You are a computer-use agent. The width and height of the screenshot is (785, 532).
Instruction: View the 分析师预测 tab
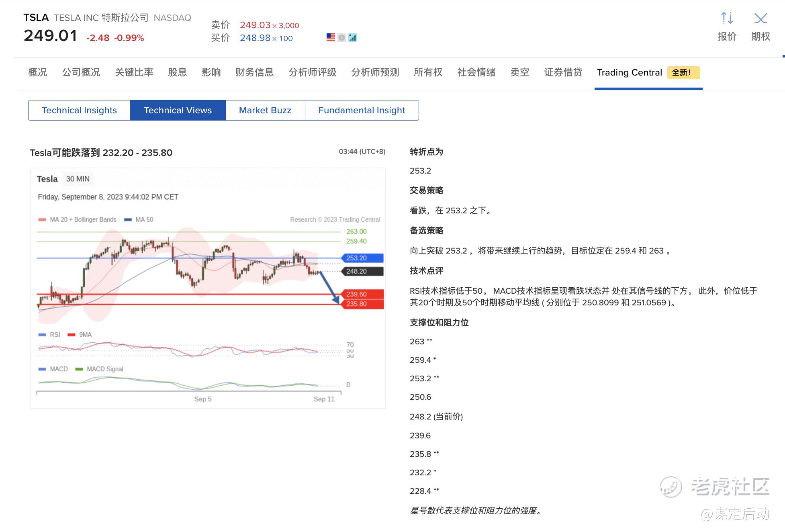coord(375,72)
